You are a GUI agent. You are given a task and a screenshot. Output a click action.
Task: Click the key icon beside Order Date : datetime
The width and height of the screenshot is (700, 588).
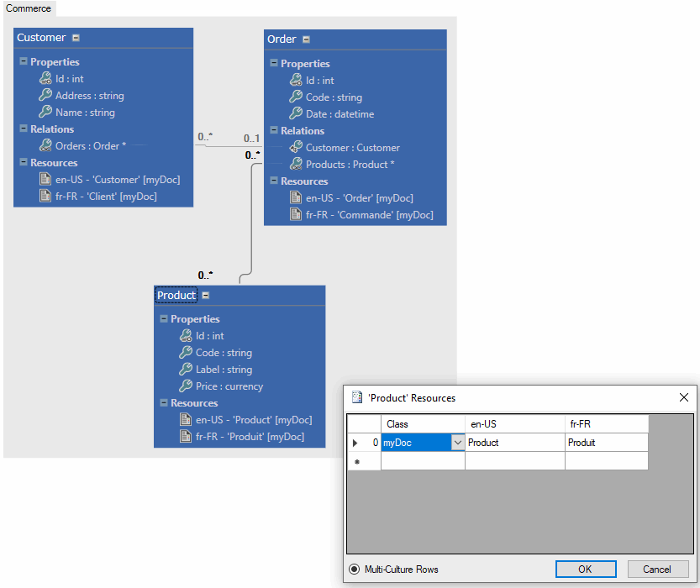click(x=296, y=113)
